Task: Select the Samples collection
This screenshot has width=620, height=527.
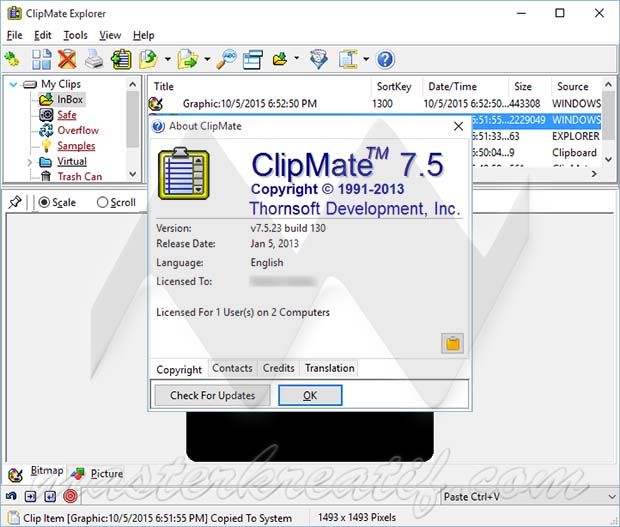Action: 76,146
